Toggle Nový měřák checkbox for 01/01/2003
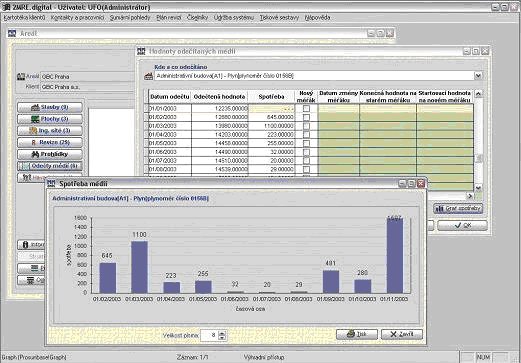Image resolution: width=521 pixels, height=363 pixels. click(306, 109)
